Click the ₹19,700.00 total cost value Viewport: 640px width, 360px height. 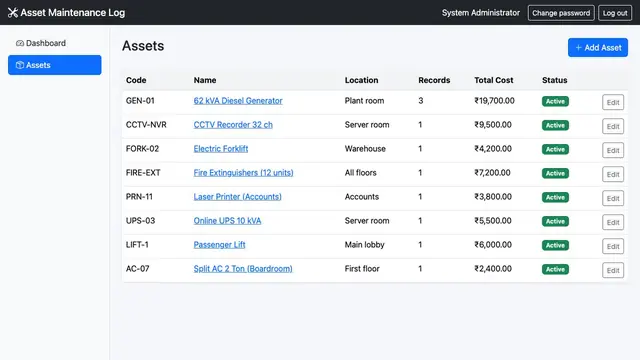click(x=494, y=101)
